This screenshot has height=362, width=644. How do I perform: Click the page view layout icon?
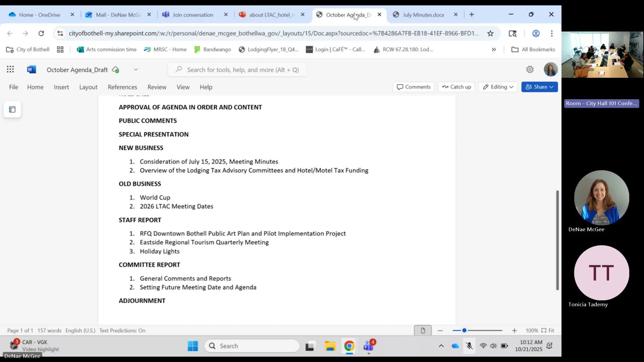point(423,330)
